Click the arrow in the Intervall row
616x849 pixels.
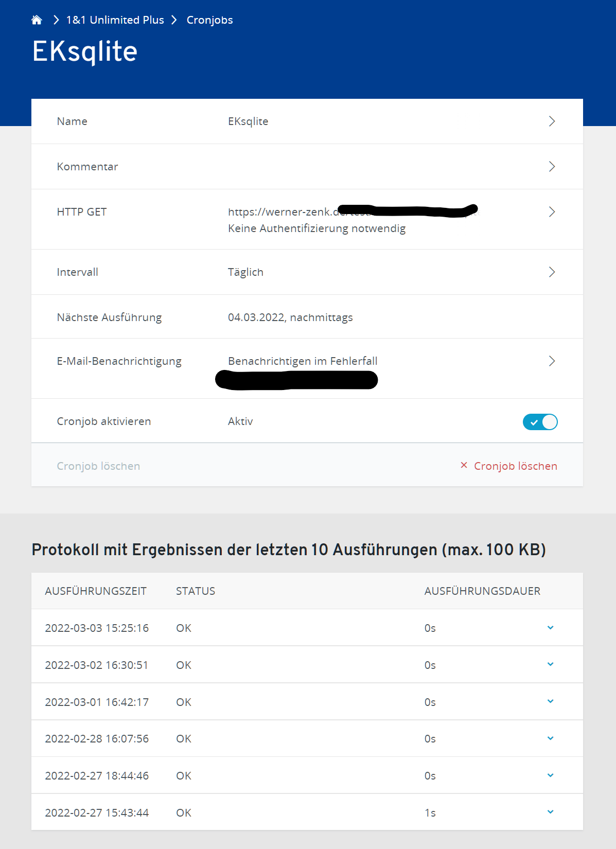[x=552, y=272]
